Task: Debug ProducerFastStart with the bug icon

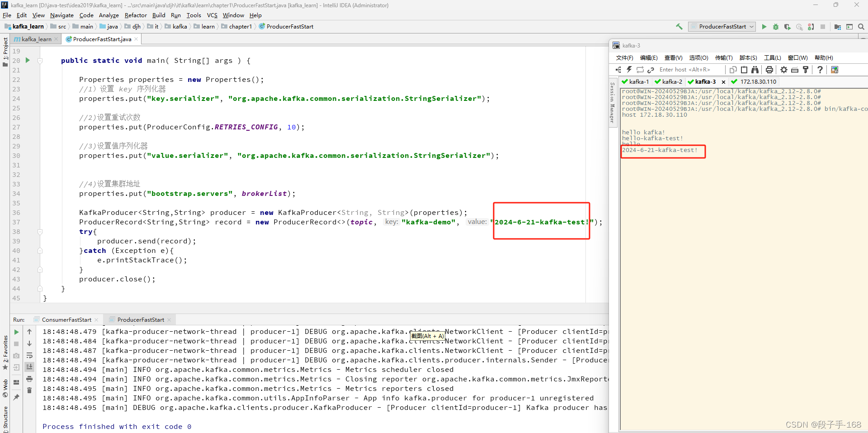Action: pos(776,27)
